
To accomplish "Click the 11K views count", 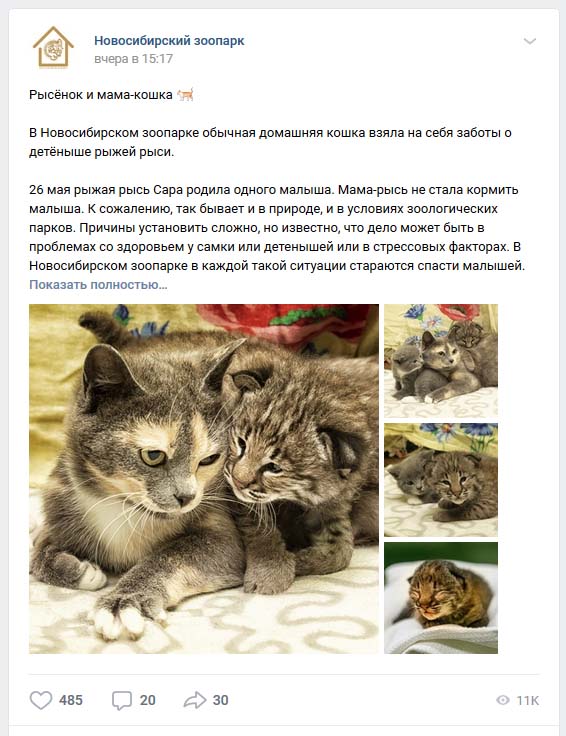I will (x=528, y=701).
